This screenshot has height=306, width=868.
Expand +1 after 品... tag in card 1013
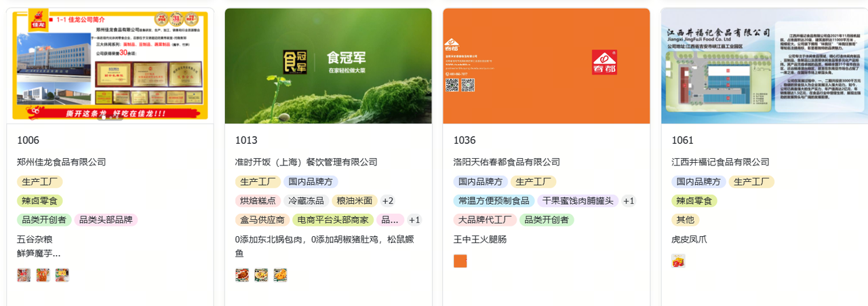click(x=415, y=220)
